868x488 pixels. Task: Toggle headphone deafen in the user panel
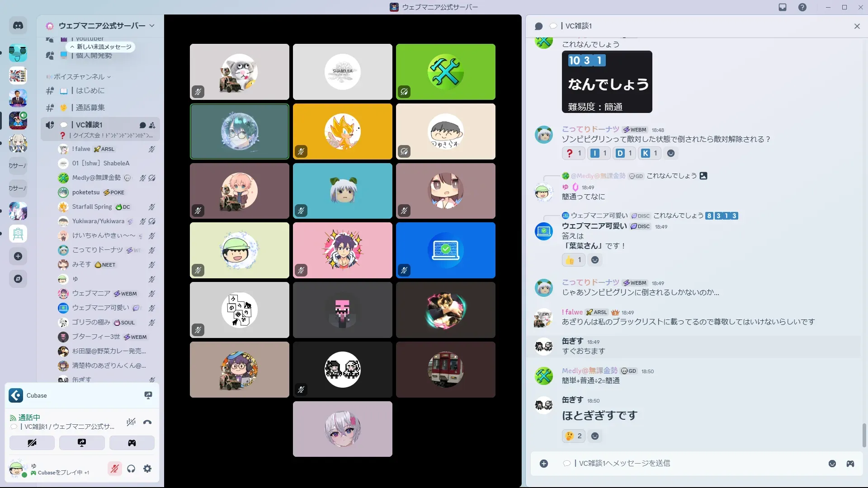pos(131,469)
